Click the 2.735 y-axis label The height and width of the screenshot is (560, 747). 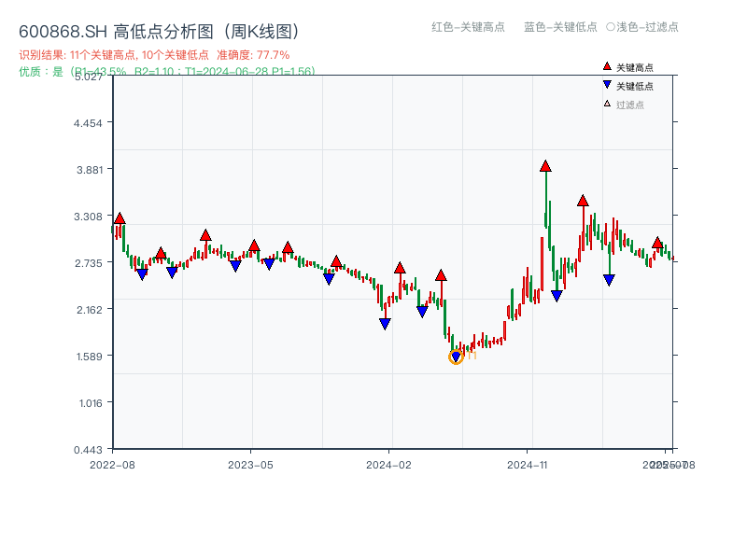[88, 263]
